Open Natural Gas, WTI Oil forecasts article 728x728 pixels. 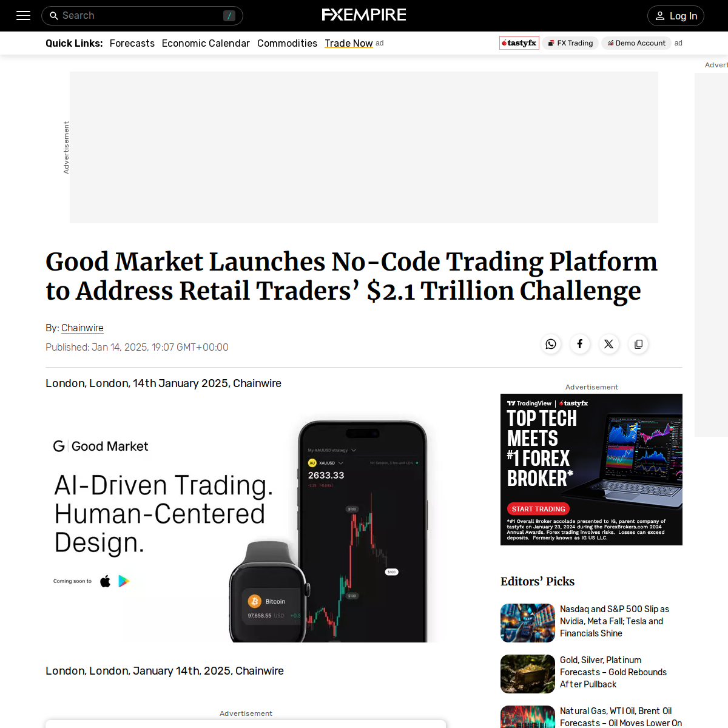(621, 717)
